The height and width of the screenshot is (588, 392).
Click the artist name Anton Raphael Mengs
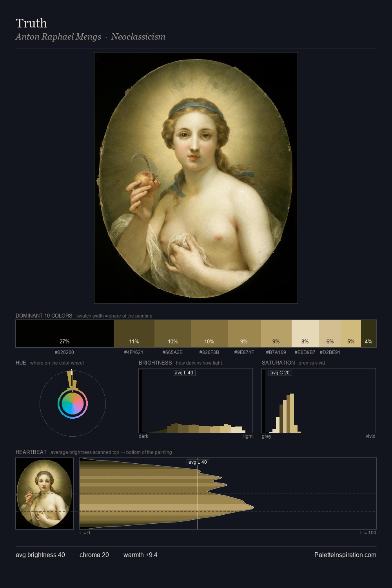click(x=58, y=37)
